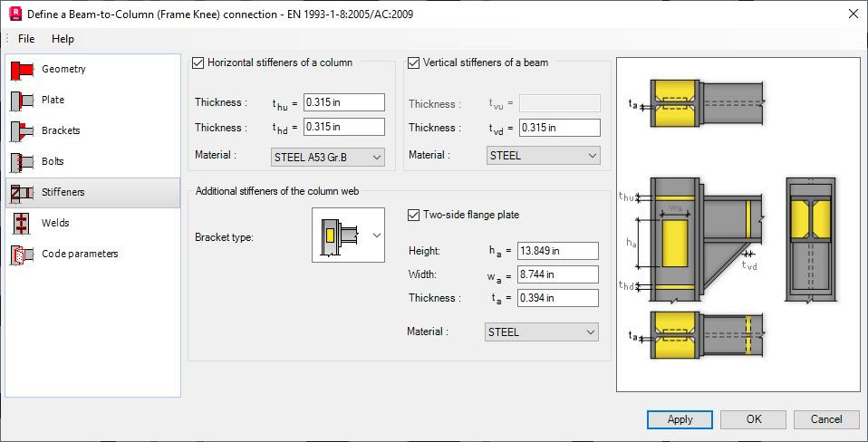868x442 pixels.
Task: Click the t hd thickness input field
Action: point(343,127)
